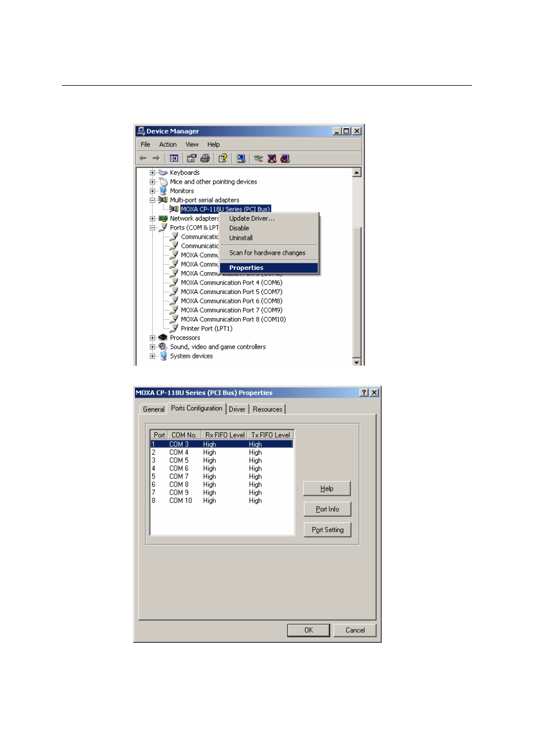The width and height of the screenshot is (534, 756).
Task: Click the Network adapters category icon
Action: pos(163,218)
